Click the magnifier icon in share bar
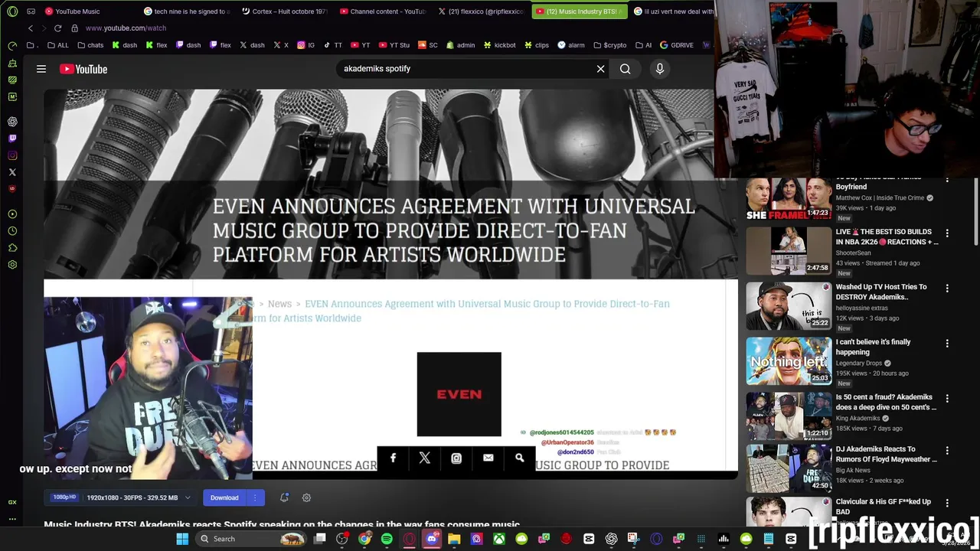This screenshot has height=551, width=980. [520, 458]
